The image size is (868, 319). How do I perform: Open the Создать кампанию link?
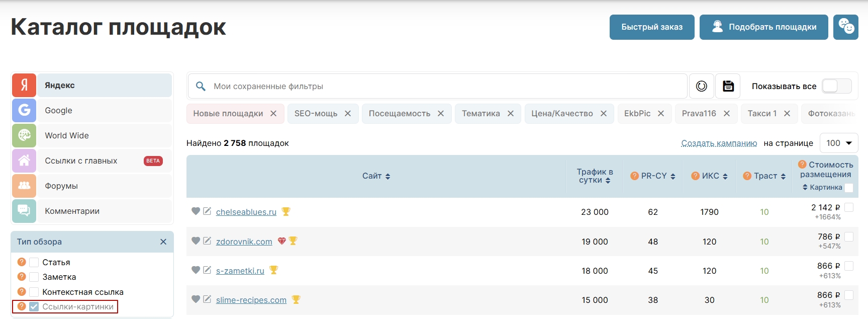719,143
